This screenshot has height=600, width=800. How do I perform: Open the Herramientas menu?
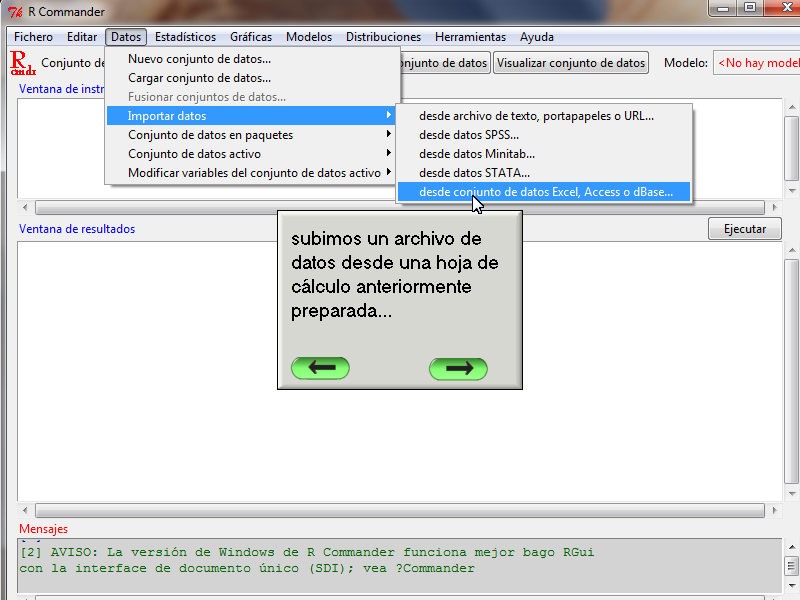[x=470, y=37]
